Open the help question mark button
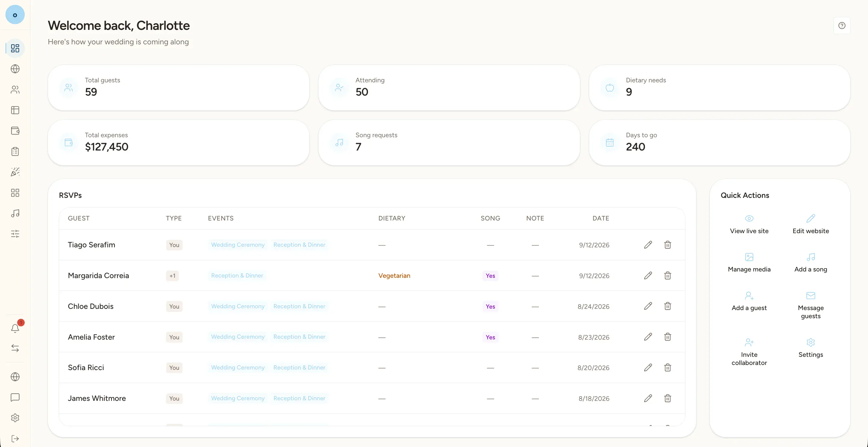Screen dimensions: 868x447 (x=842, y=26)
